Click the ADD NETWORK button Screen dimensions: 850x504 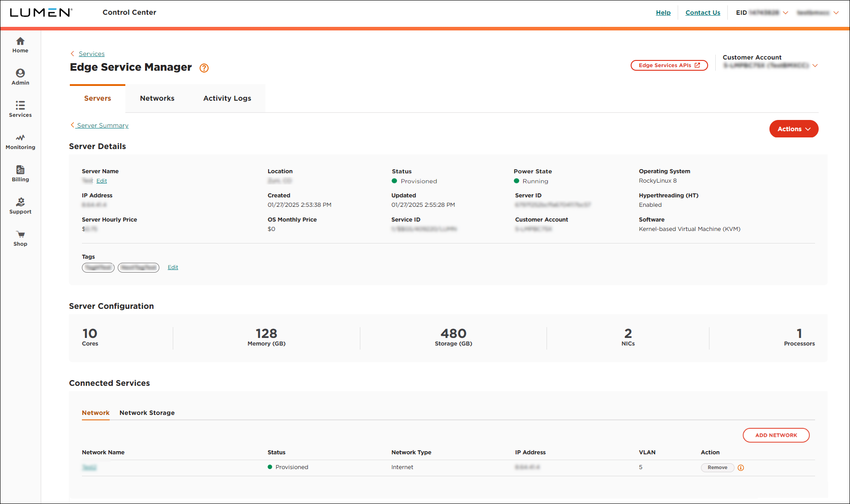pyautogui.click(x=776, y=435)
